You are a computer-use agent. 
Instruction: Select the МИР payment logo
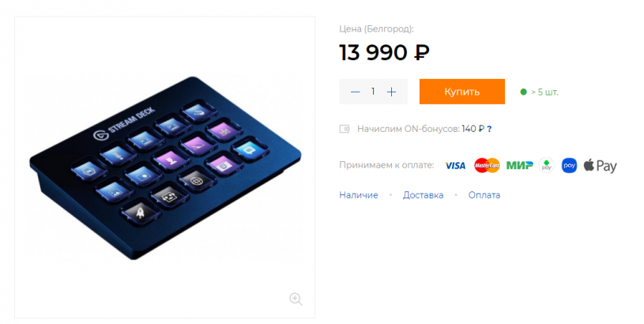point(520,165)
